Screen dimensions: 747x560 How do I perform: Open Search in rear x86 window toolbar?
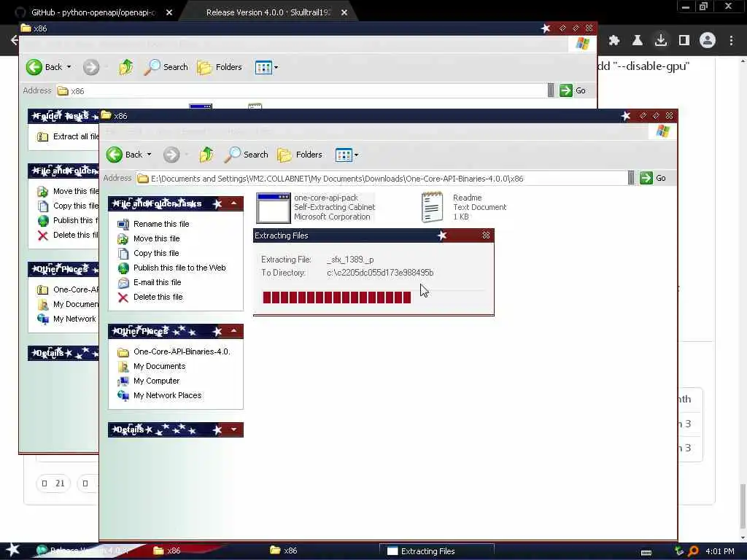(x=166, y=66)
